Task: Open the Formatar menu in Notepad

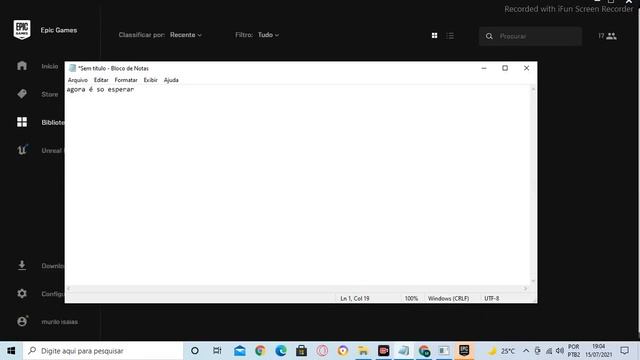Action: [126, 80]
